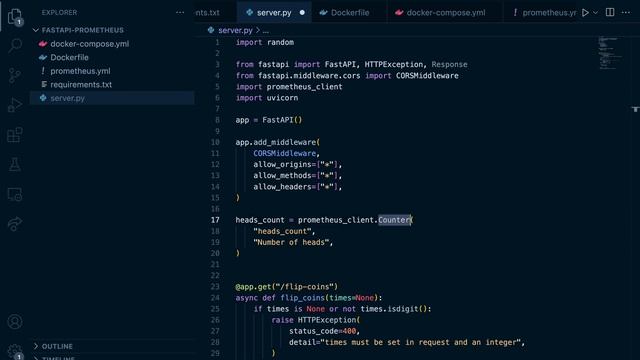640x360 pixels.
Task: Open run options dropdown arrow
Action: coord(596,13)
